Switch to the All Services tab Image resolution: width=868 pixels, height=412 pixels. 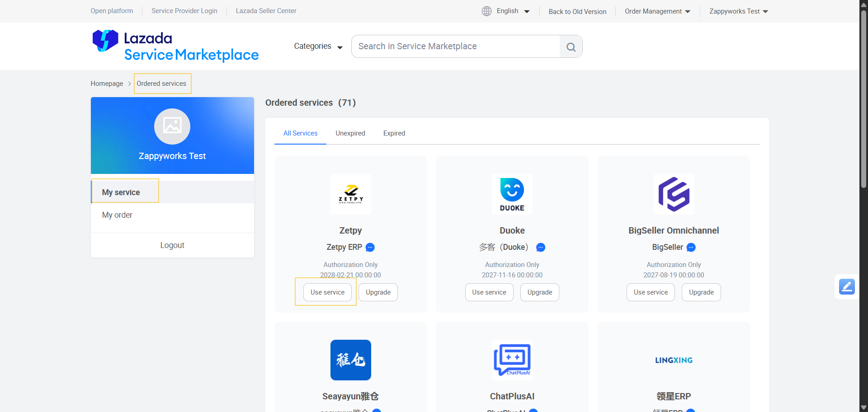click(x=300, y=133)
